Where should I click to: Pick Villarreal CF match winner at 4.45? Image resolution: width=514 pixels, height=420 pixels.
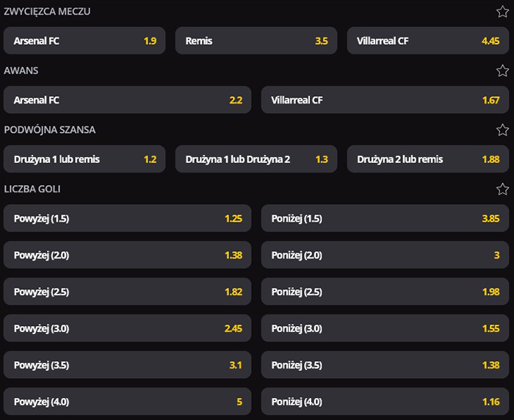point(428,41)
